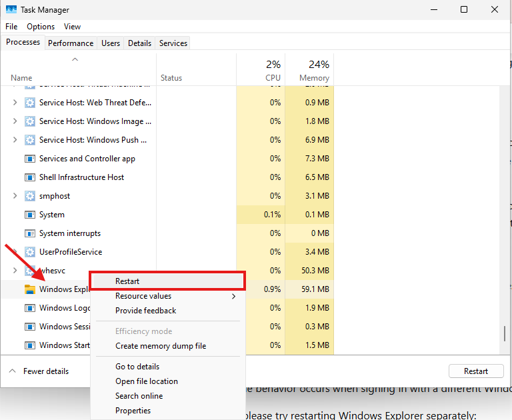
Task: Select the smphost gear icon
Action: (x=30, y=196)
